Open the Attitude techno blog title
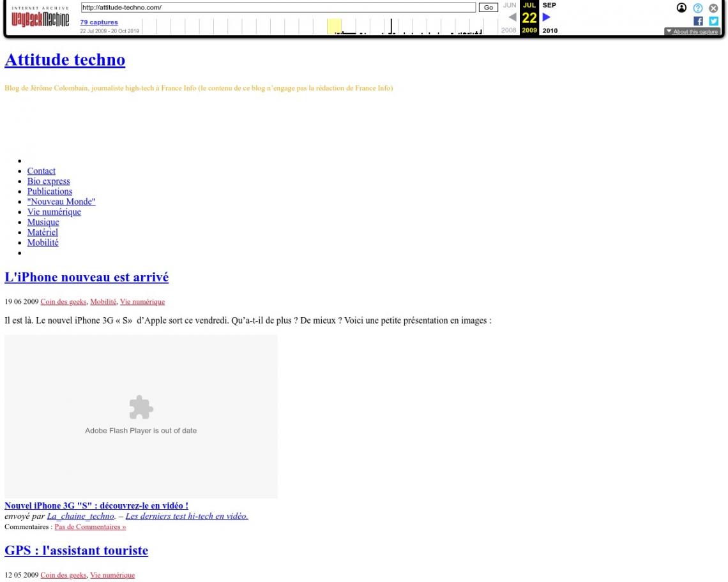Image resolution: width=728 pixels, height=582 pixels. point(65,60)
